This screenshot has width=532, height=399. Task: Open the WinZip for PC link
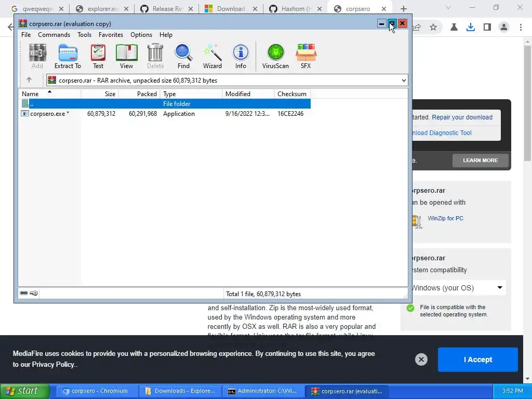(445, 218)
